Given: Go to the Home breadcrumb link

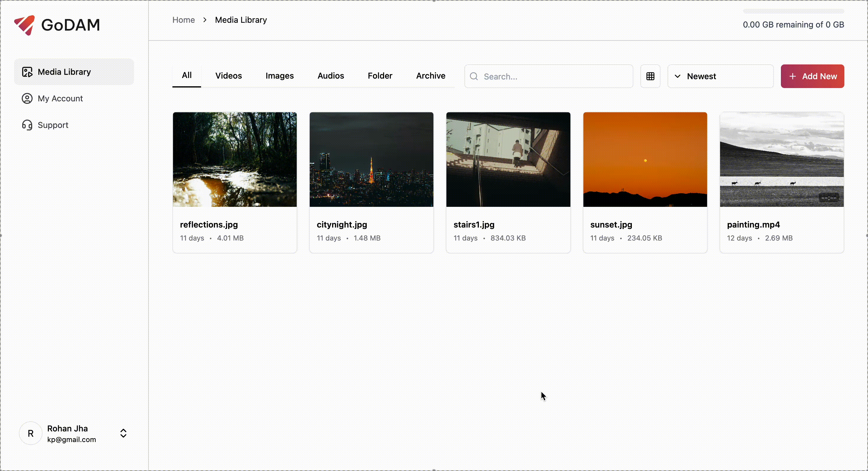Looking at the screenshot, I should pyautogui.click(x=183, y=20).
